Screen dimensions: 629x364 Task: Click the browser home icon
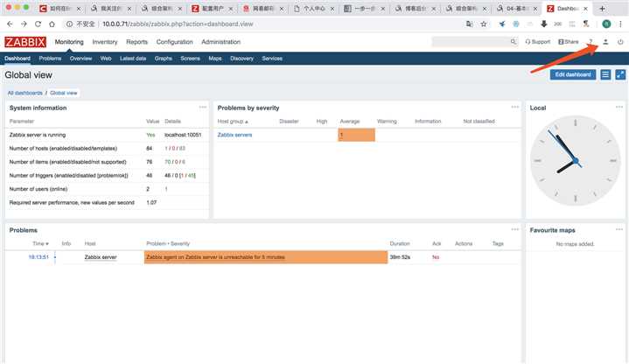tap(52, 24)
